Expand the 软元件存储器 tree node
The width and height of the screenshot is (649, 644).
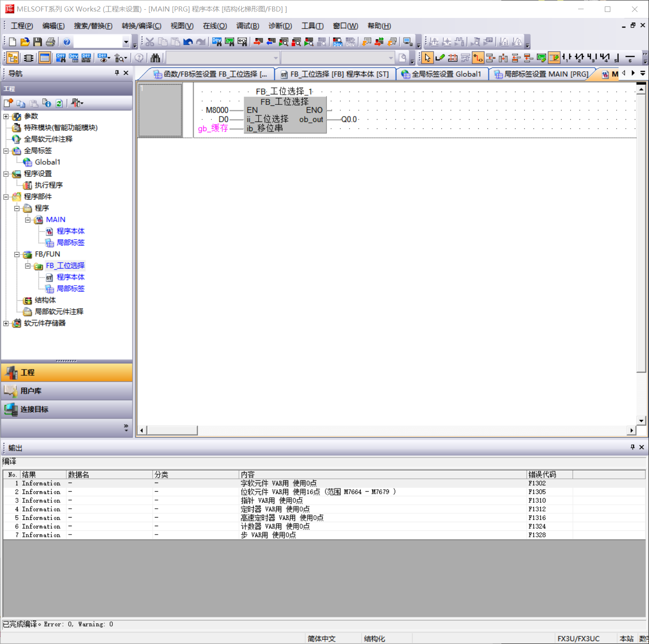point(6,323)
